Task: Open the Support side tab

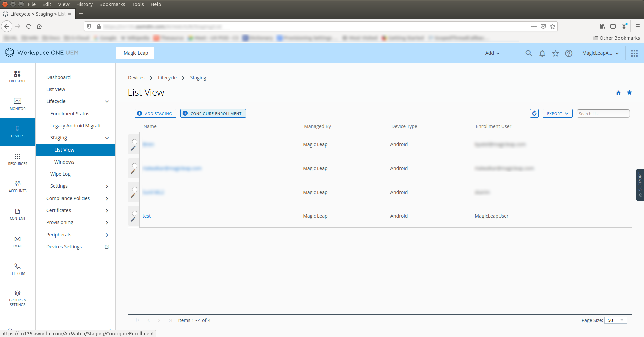Action: [640, 185]
